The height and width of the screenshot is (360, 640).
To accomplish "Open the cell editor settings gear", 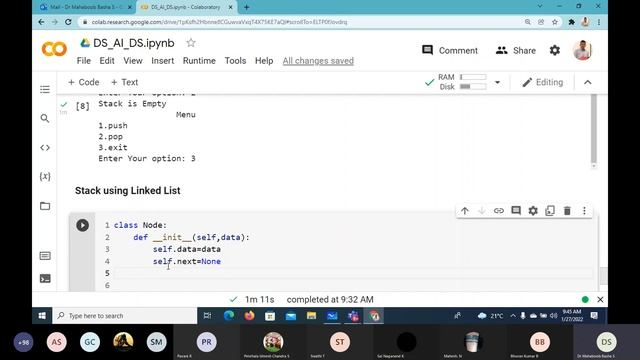I will pyautogui.click(x=533, y=211).
